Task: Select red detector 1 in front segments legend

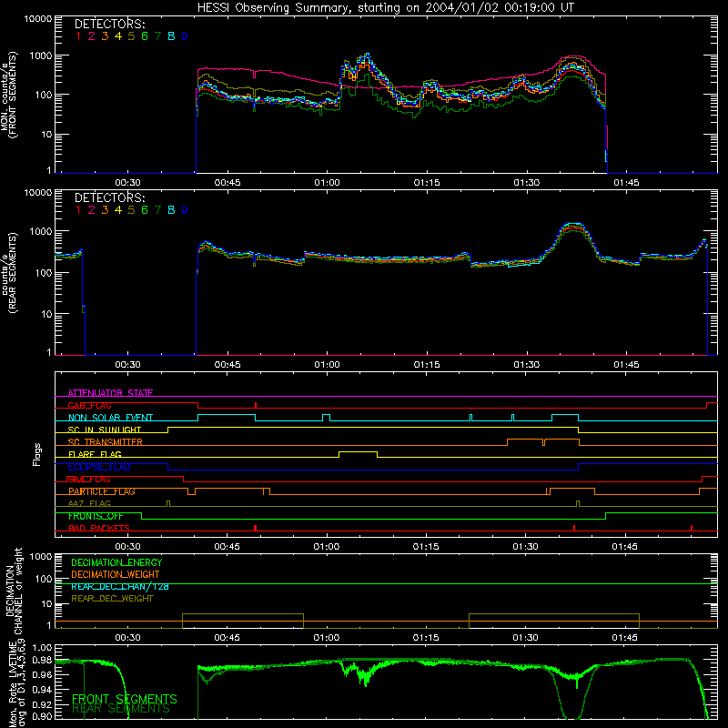Action: [78, 36]
